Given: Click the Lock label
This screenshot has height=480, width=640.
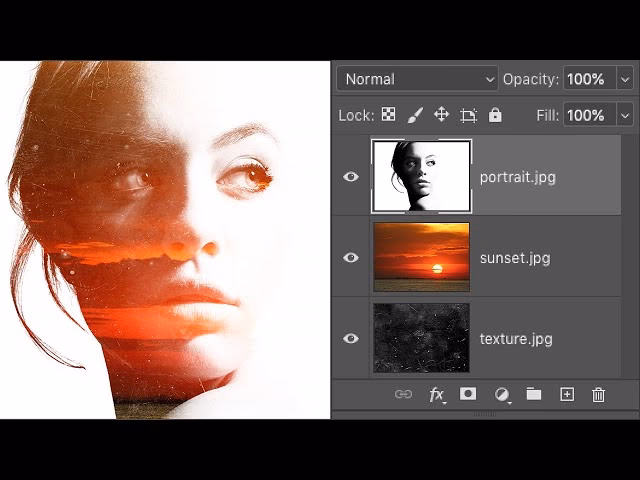Looking at the screenshot, I should [x=356, y=116].
